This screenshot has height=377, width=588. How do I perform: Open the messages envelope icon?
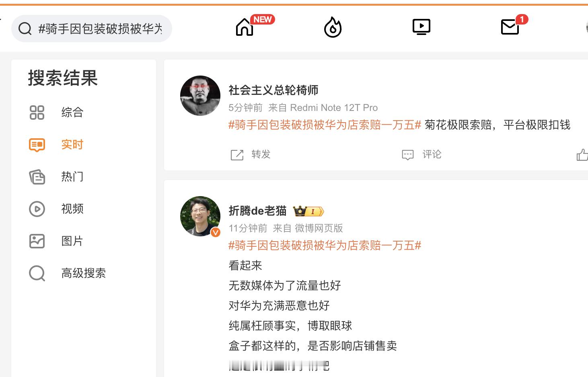510,27
